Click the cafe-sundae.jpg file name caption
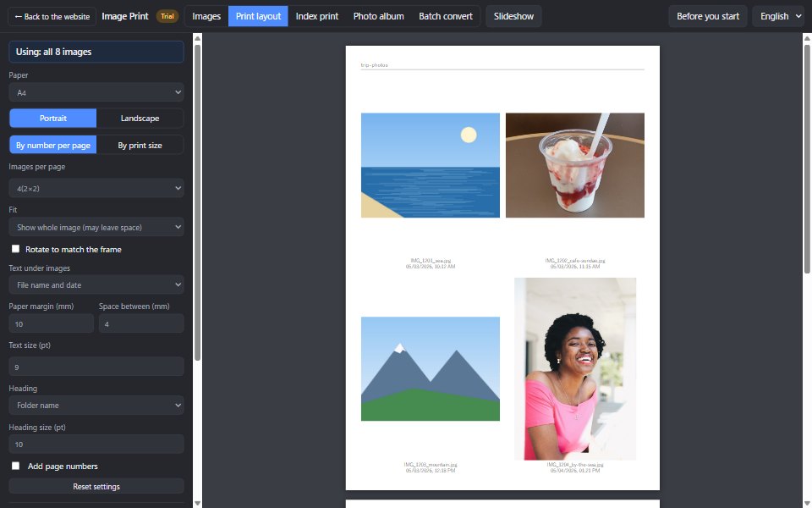Viewport: 812px width, 508px height. coord(575,261)
